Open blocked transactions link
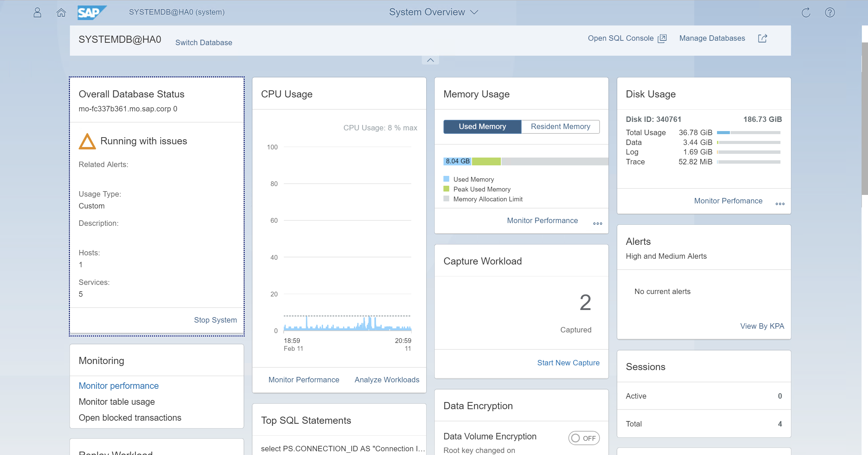This screenshot has height=455, width=868. pos(130,418)
